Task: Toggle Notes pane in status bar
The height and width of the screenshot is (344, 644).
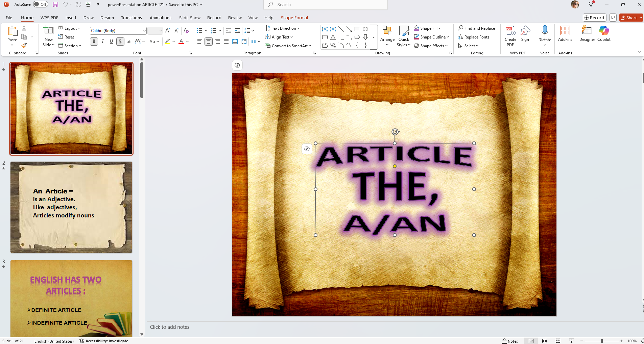Action: pyautogui.click(x=510, y=341)
